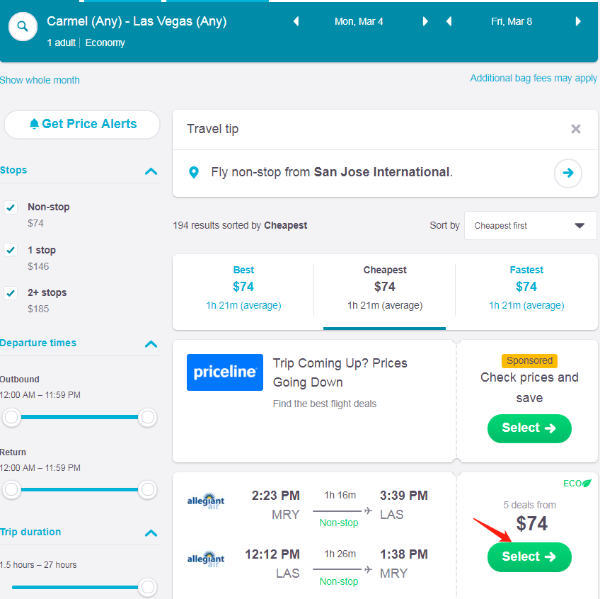Select the $74 Allegiant flight deal
The image size is (600, 599).
tap(529, 557)
